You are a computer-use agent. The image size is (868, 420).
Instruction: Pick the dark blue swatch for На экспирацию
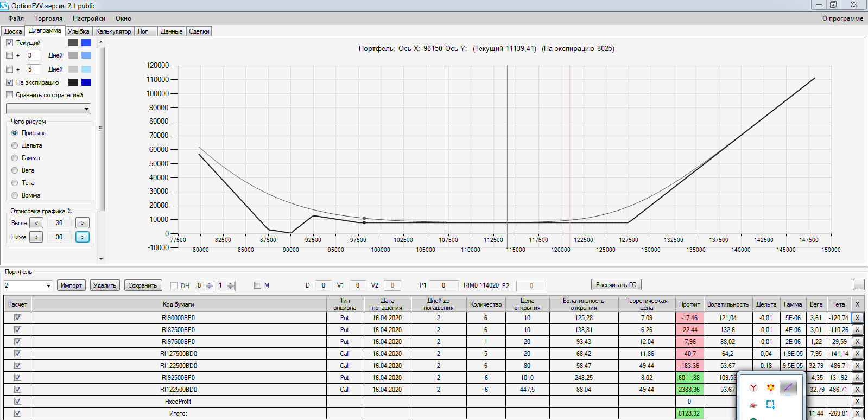[x=86, y=82]
